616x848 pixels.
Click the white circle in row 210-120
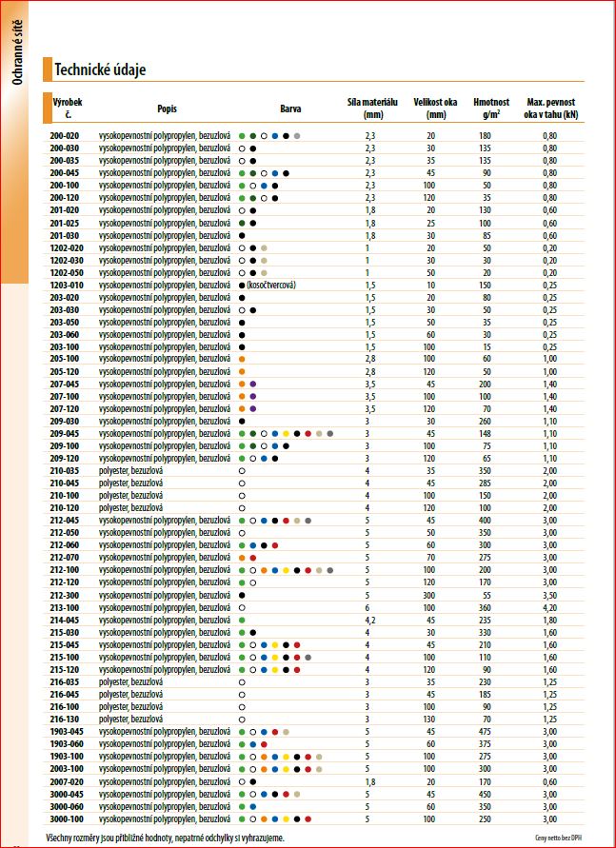coord(242,508)
